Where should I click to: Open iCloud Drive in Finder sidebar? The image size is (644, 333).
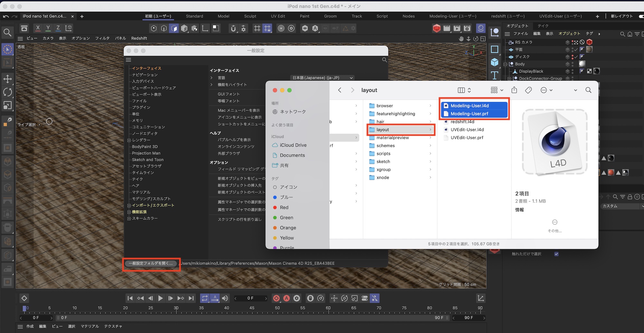(293, 145)
